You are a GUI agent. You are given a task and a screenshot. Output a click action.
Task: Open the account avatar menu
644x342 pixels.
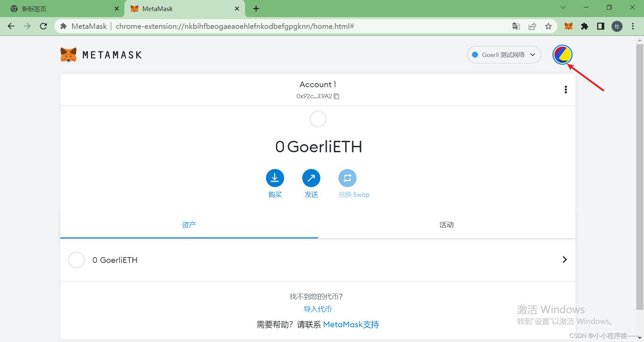point(562,55)
